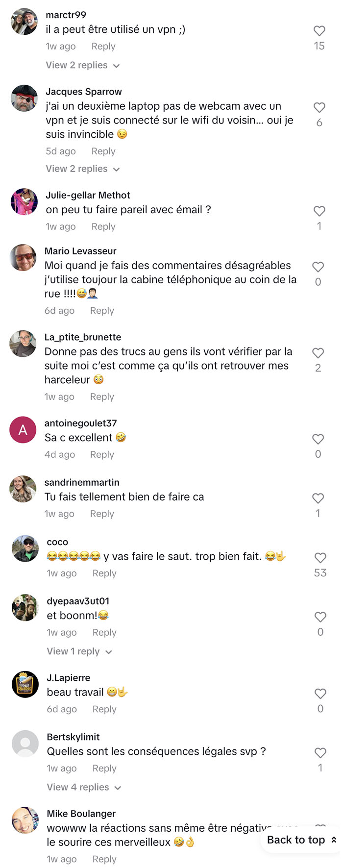The width and height of the screenshot is (343, 868).
Task: Toggle like on antoinegoulet37's comment
Action: 318,439
